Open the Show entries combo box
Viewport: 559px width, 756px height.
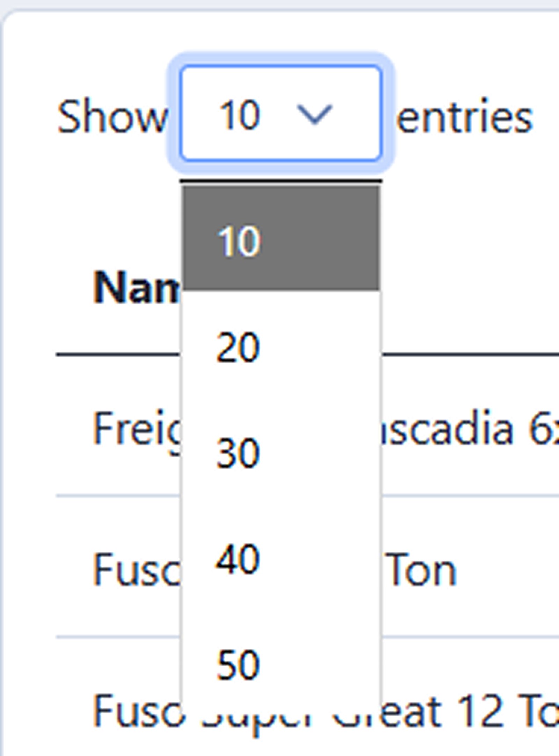[279, 112]
